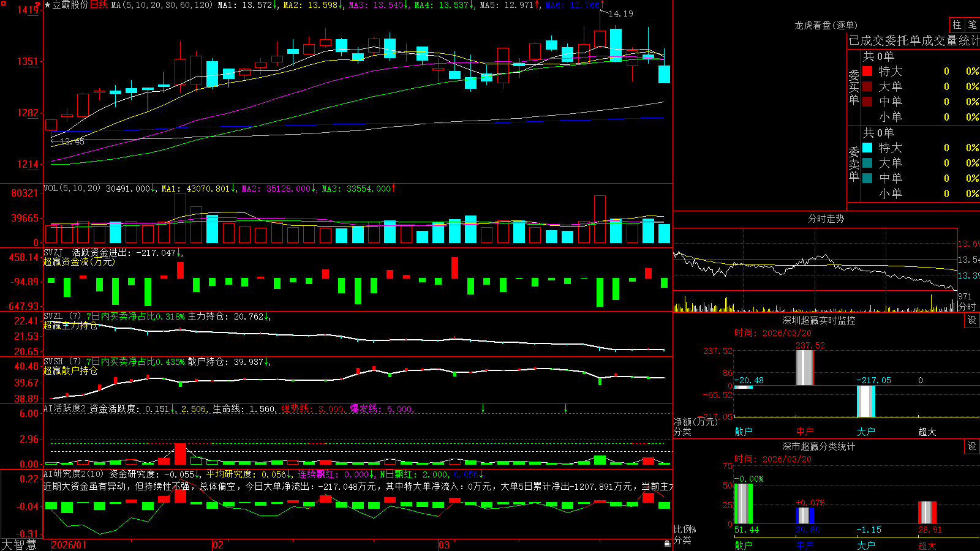Select 中户 category in 实时监控 chart
Viewport: 980px width, 551px height.
tap(805, 432)
